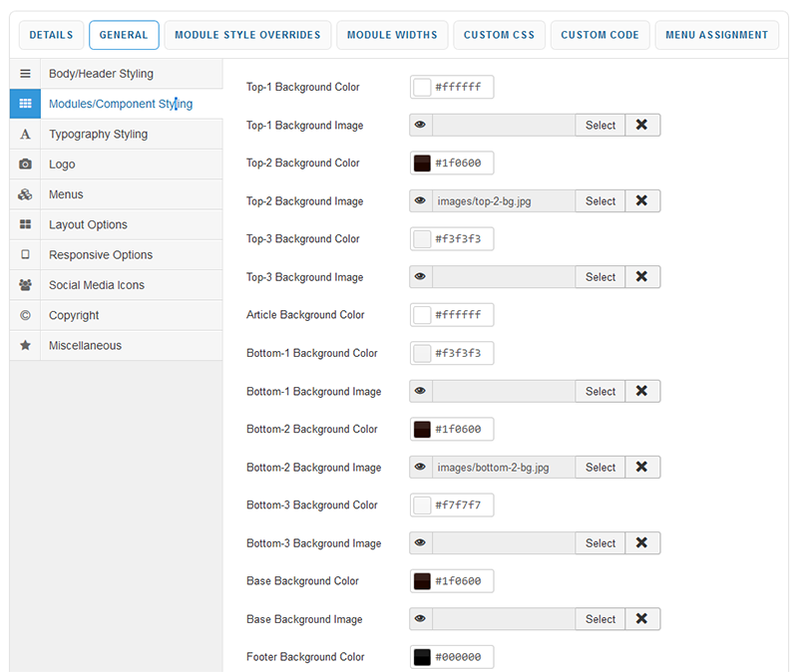Click the Layout Options grid icon

tap(25, 225)
